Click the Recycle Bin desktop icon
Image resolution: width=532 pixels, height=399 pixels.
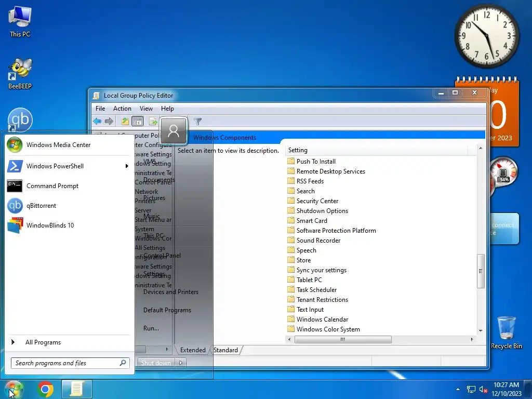(506, 332)
